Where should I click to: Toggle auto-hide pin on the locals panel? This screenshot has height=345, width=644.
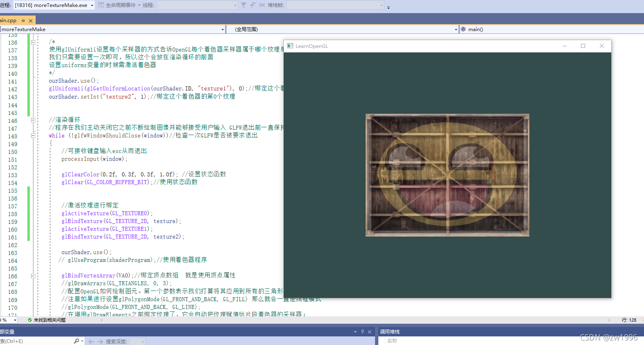[x=362, y=332]
